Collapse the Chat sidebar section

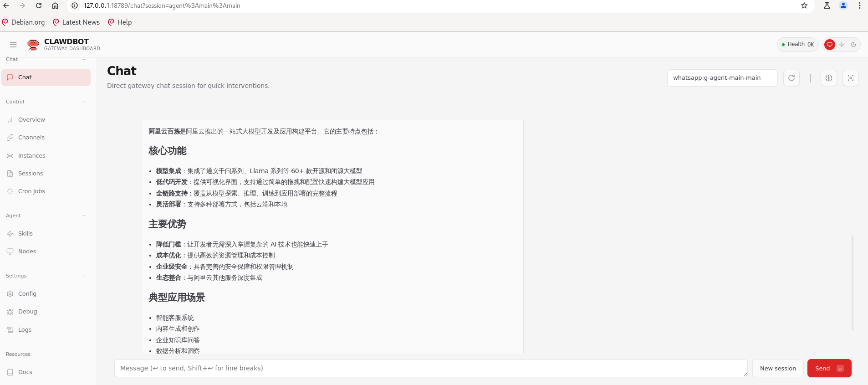[84, 59]
